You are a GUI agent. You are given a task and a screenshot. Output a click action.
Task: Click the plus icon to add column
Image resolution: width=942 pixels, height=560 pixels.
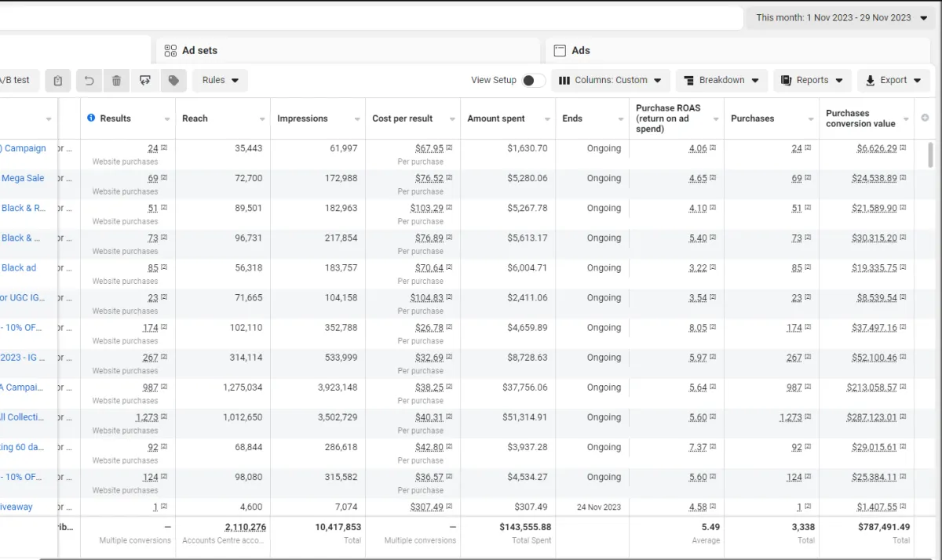click(925, 118)
